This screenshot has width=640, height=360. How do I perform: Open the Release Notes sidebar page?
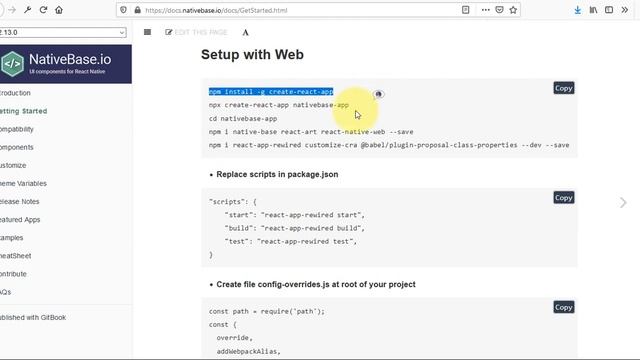click(x=20, y=202)
